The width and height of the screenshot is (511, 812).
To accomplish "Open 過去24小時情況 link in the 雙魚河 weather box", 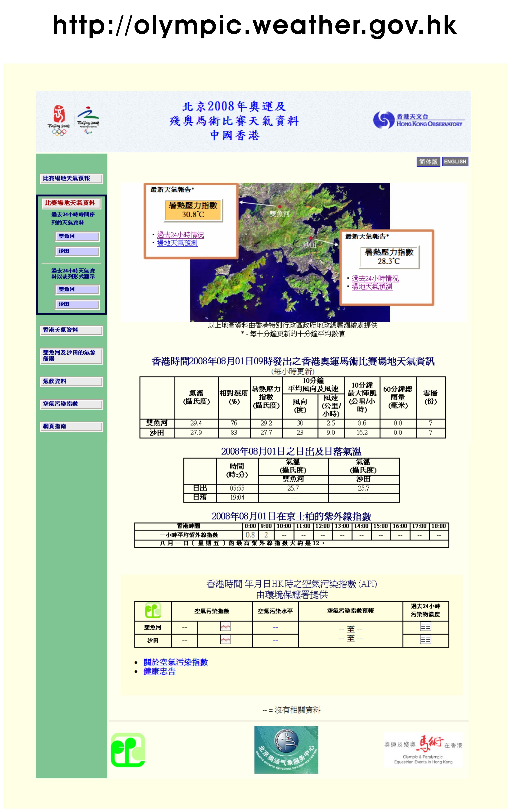I will click(x=180, y=235).
